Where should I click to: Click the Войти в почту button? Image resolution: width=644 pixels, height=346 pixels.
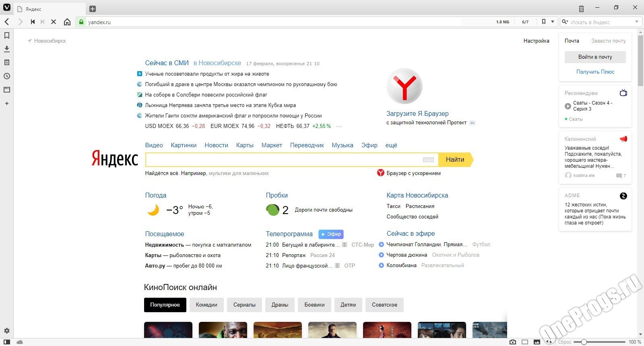coord(595,57)
